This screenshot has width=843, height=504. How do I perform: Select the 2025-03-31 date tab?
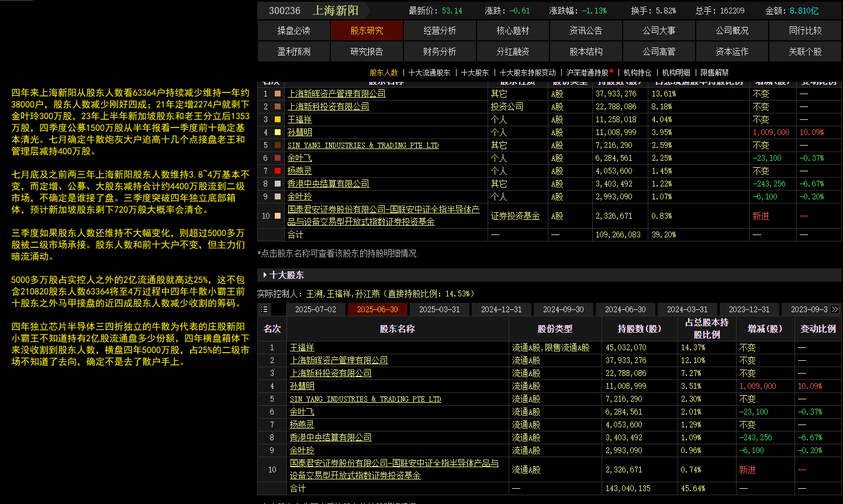[x=440, y=309]
